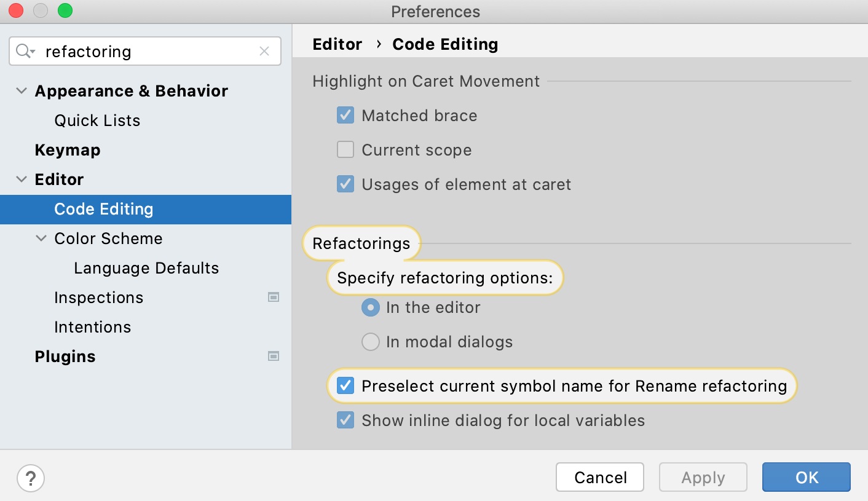This screenshot has height=501, width=868.
Task: Disable Show inline dialog for local variables
Action: coord(345,420)
